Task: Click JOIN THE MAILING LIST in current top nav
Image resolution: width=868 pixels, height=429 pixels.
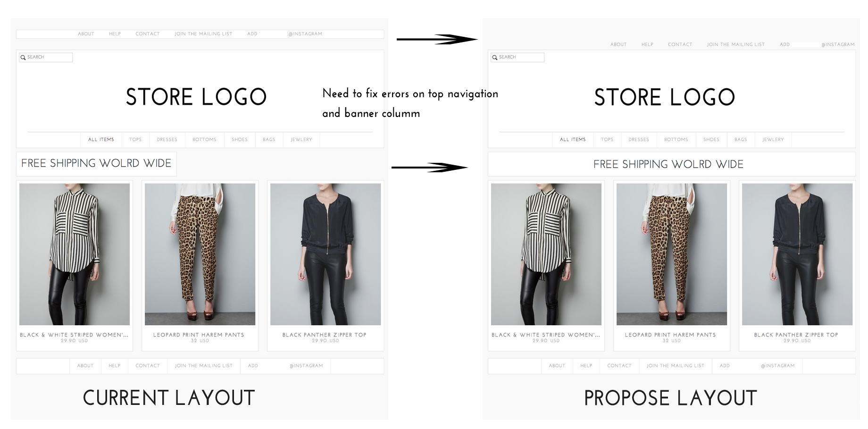Action: tap(203, 34)
